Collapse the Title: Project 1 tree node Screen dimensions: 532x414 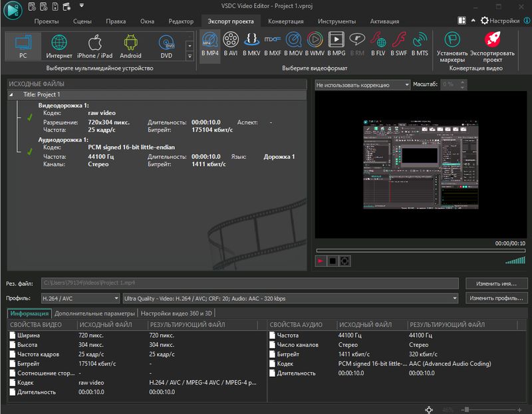click(11, 95)
